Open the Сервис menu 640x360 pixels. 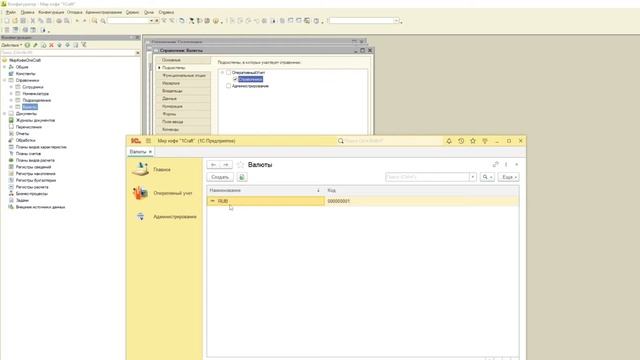point(132,12)
